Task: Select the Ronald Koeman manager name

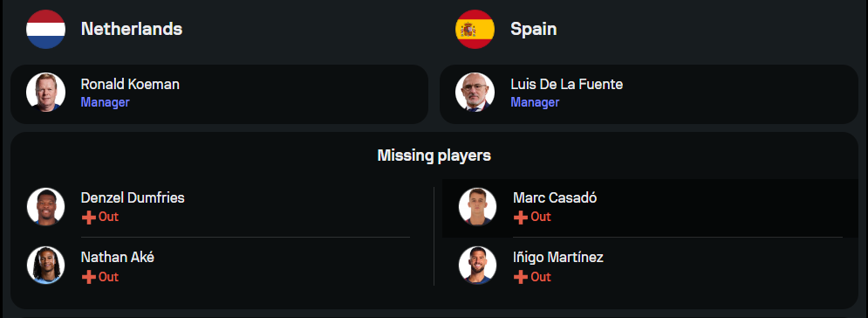Action: coord(130,84)
